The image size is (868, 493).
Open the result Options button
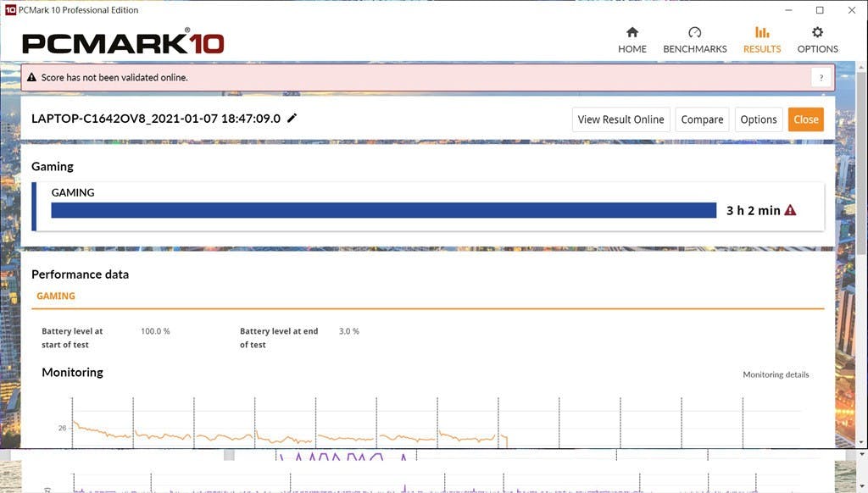(759, 119)
